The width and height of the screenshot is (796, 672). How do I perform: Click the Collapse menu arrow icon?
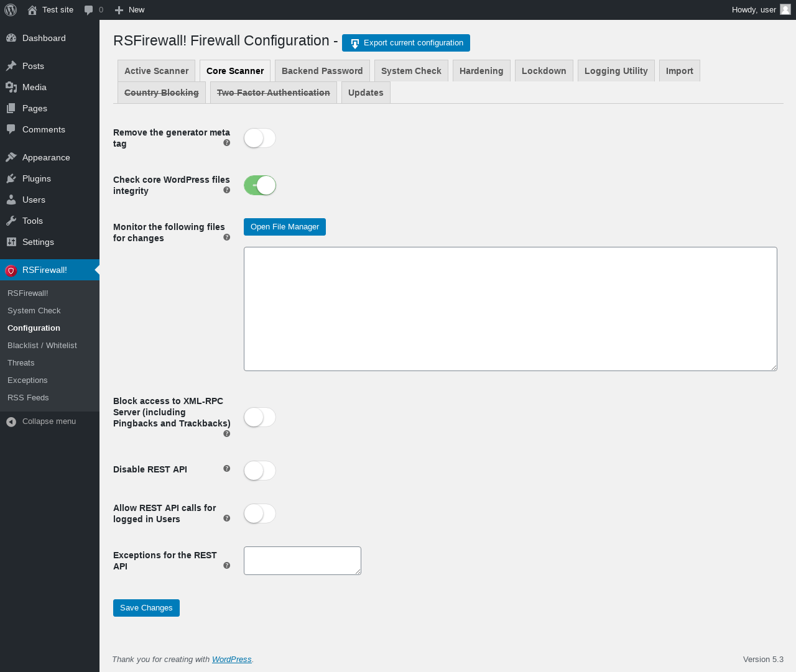coord(11,421)
